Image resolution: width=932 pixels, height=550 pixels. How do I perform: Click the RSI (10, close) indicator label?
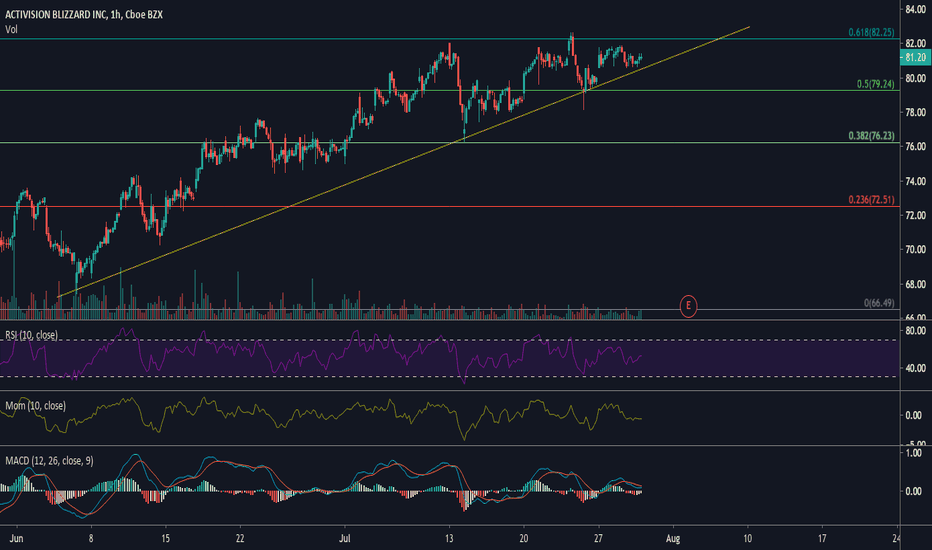pyautogui.click(x=32, y=335)
